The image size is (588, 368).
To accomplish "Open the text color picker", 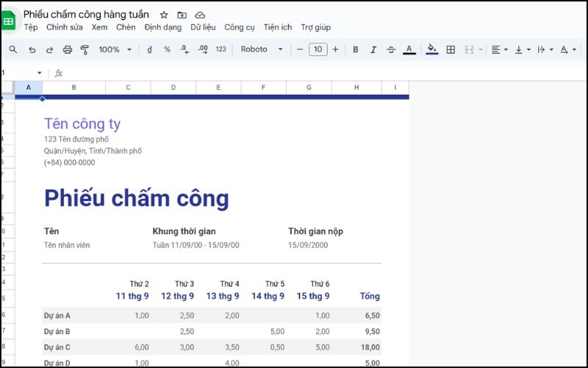I will coord(409,49).
